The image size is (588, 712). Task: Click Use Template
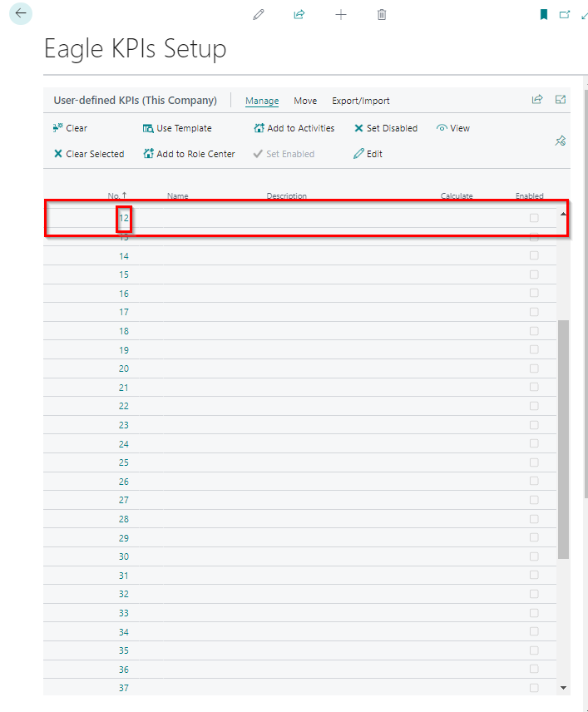click(177, 128)
